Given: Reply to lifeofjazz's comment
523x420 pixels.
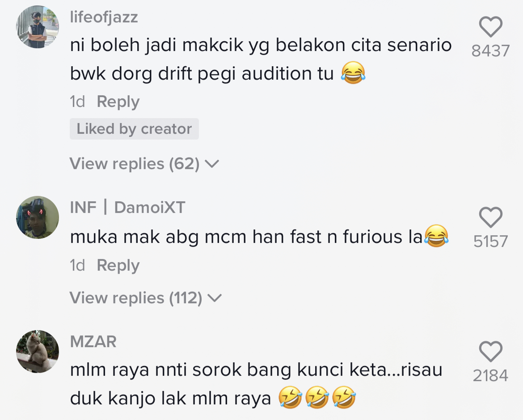Looking at the screenshot, I should click(118, 102).
